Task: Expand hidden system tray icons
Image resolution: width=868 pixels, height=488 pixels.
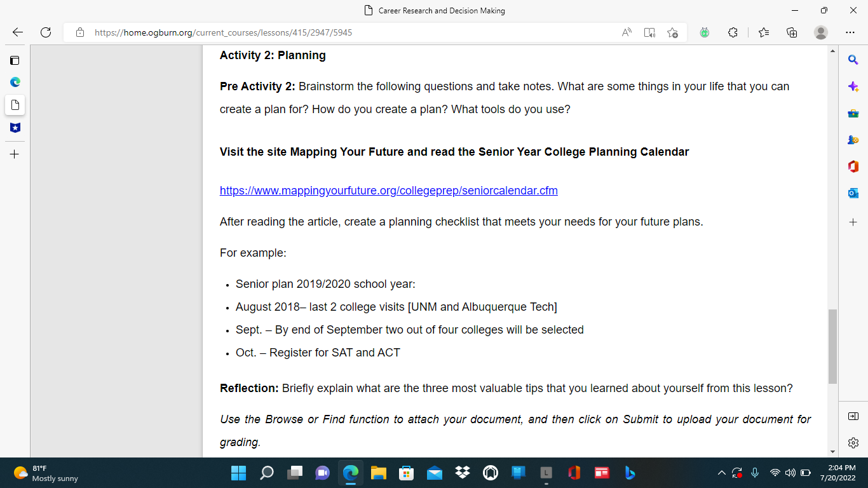Action: tap(721, 473)
